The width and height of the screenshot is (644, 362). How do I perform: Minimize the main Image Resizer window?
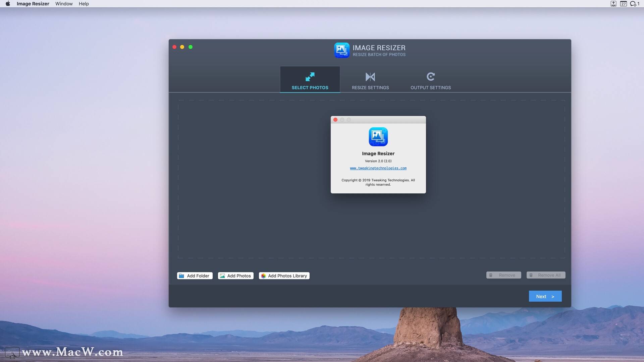click(182, 47)
